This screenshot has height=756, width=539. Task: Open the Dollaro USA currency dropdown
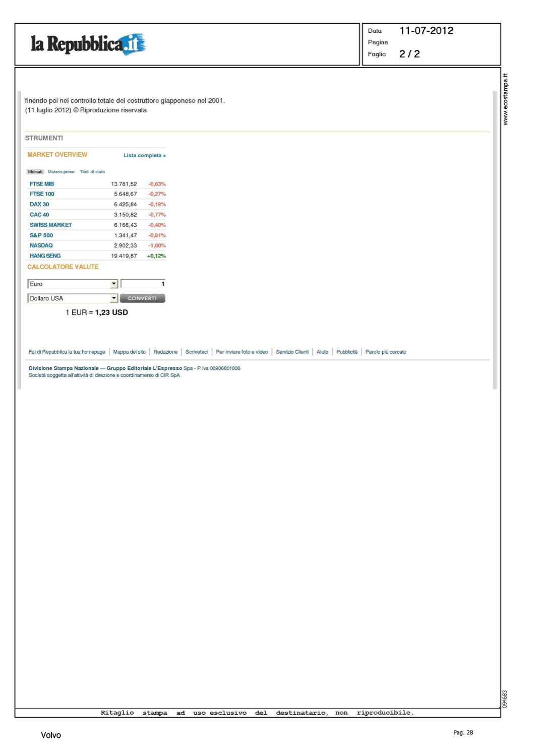(114, 298)
